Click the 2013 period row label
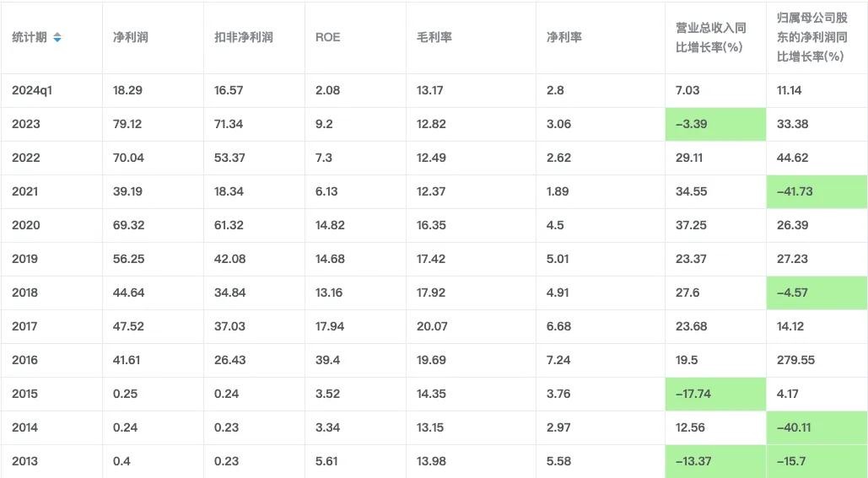 25,461
